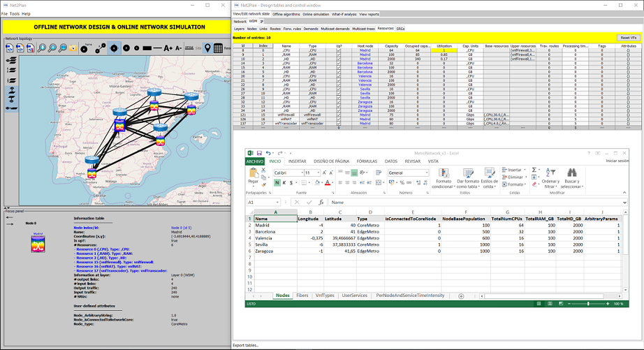Click the grid table view icon
The image size is (644, 350).
(219, 48)
